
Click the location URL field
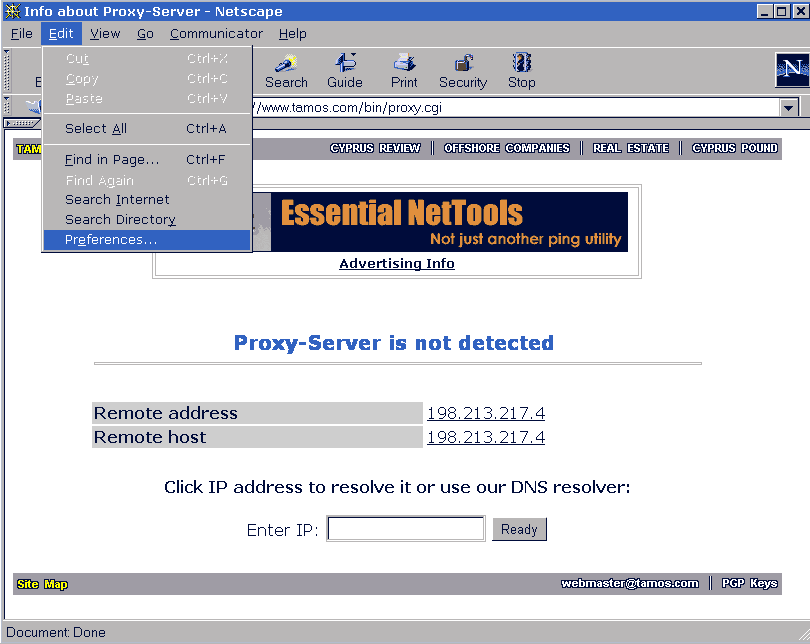click(516, 108)
